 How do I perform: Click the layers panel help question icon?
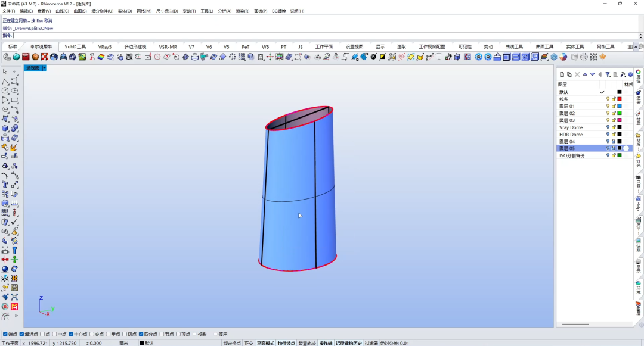630,74
